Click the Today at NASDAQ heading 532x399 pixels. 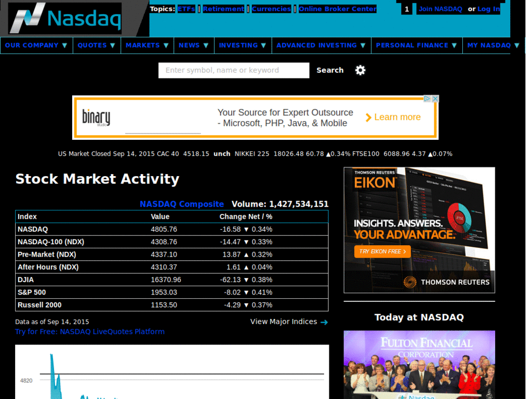coord(419,317)
